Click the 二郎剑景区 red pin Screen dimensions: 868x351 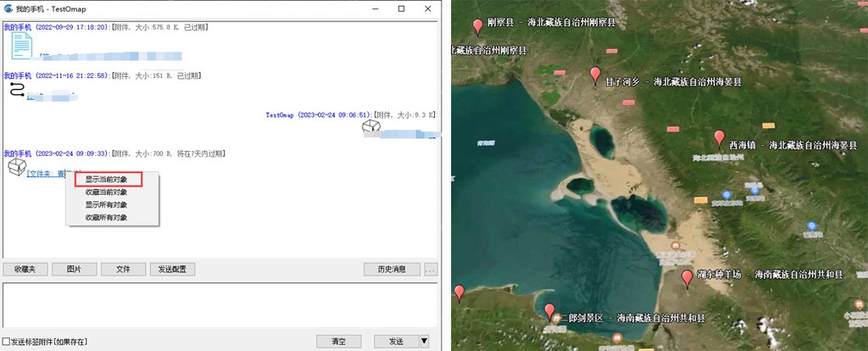[549, 311]
